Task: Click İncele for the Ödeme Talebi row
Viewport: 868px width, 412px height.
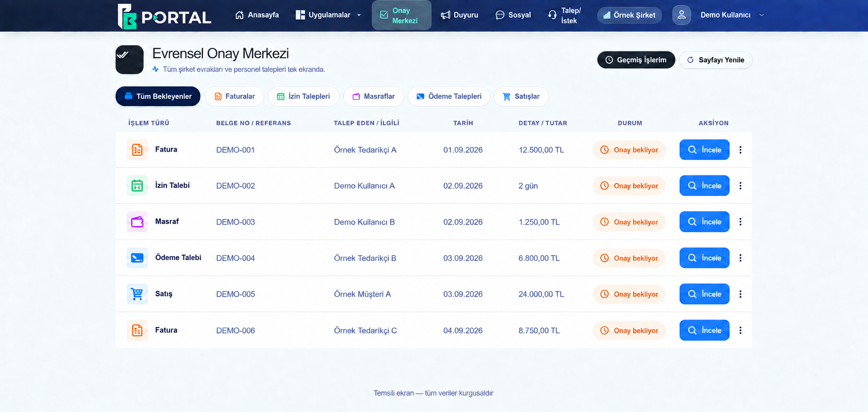Action: 705,258
